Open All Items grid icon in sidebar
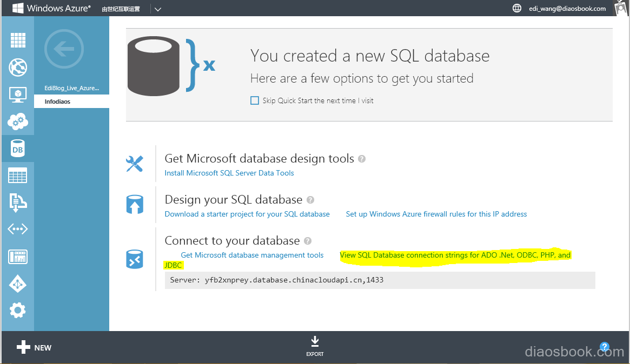The width and height of the screenshot is (630, 364). (x=18, y=41)
